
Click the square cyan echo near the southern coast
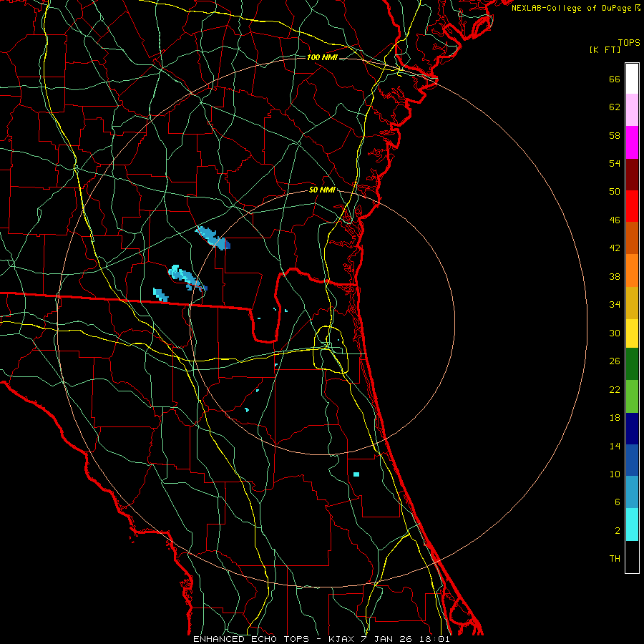(356, 474)
